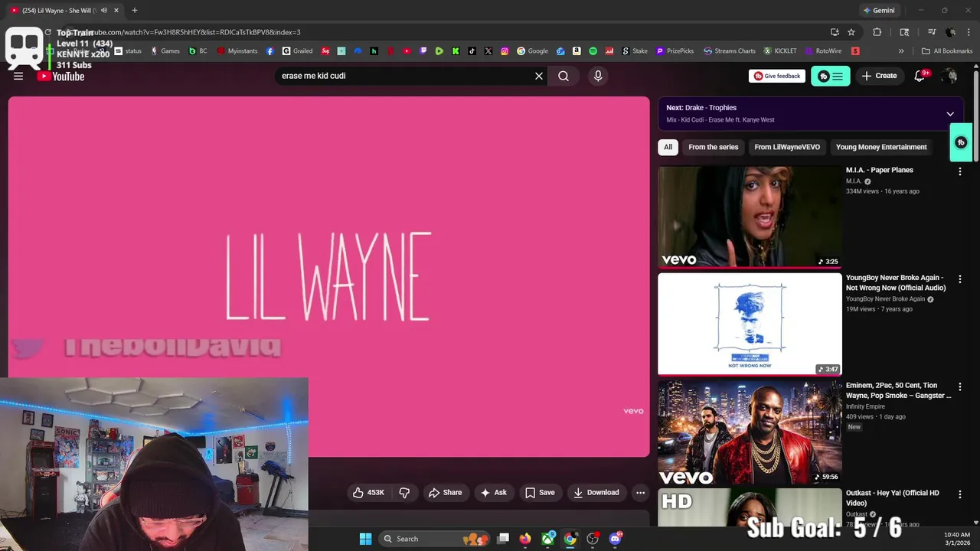This screenshot has width=980, height=551.
Task: Open the Spotify bookmark icon
Action: (x=593, y=51)
